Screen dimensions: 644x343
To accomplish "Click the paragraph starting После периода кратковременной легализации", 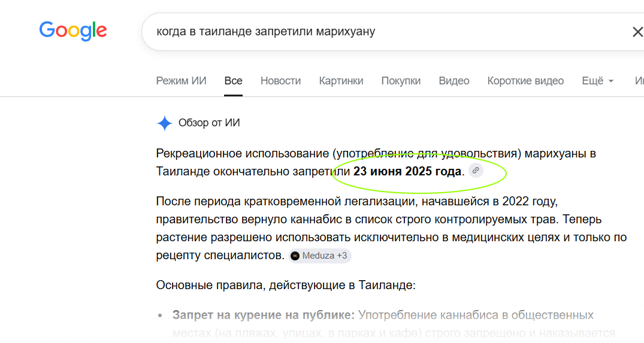I will (391, 228).
